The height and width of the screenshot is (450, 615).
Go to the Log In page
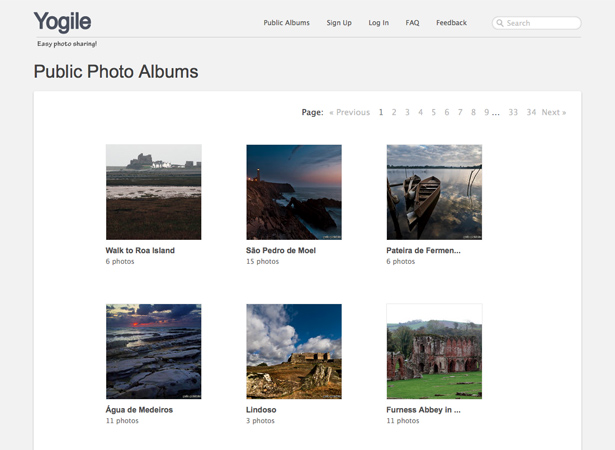coord(378,23)
